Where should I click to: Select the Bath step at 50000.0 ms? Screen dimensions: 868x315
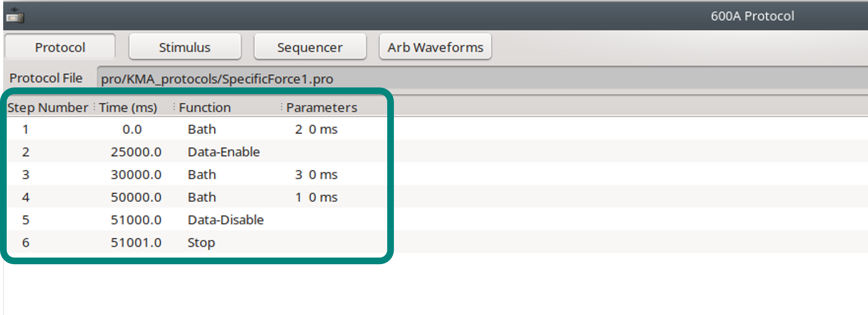(x=202, y=197)
